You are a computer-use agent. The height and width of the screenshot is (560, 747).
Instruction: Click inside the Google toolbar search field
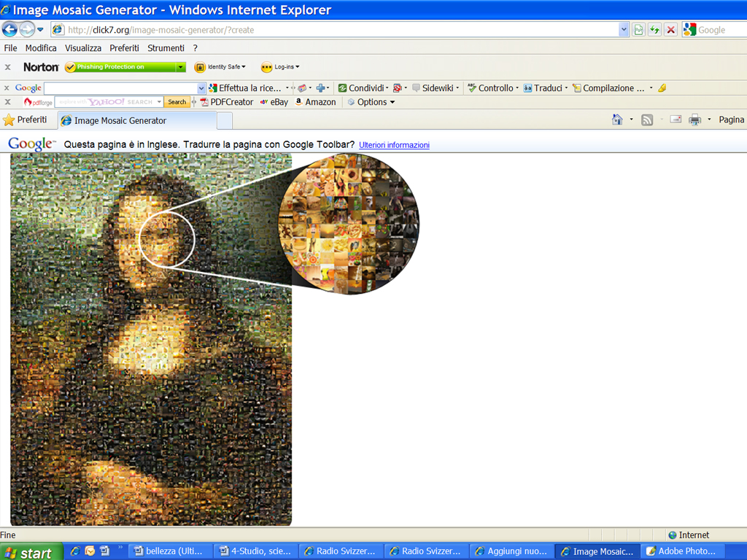[x=120, y=88]
